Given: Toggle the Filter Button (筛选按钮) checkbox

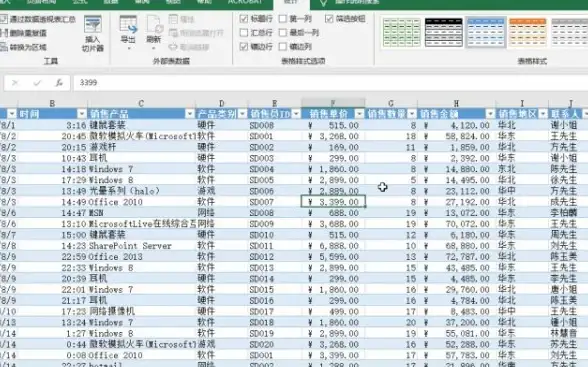Looking at the screenshot, I should coord(329,18).
